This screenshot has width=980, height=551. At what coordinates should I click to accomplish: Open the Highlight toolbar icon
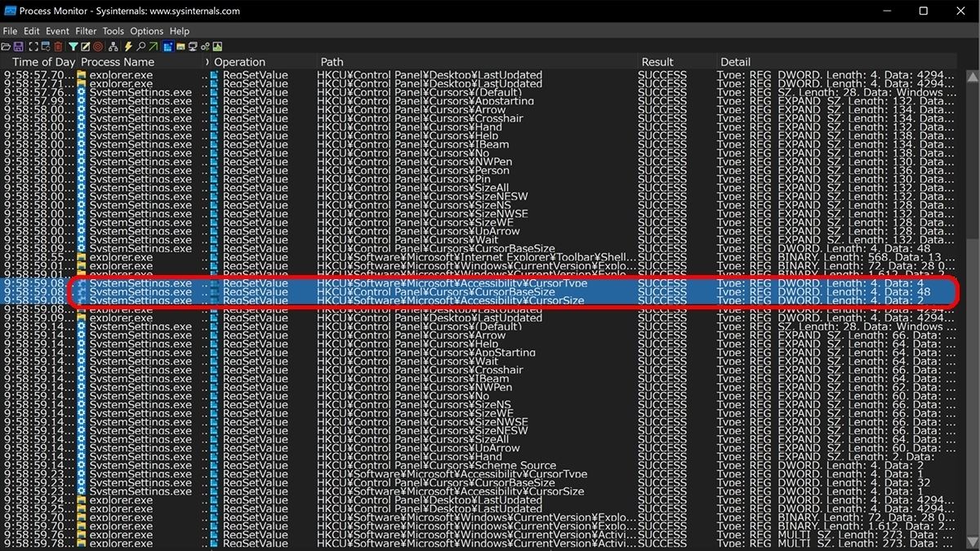point(86,47)
